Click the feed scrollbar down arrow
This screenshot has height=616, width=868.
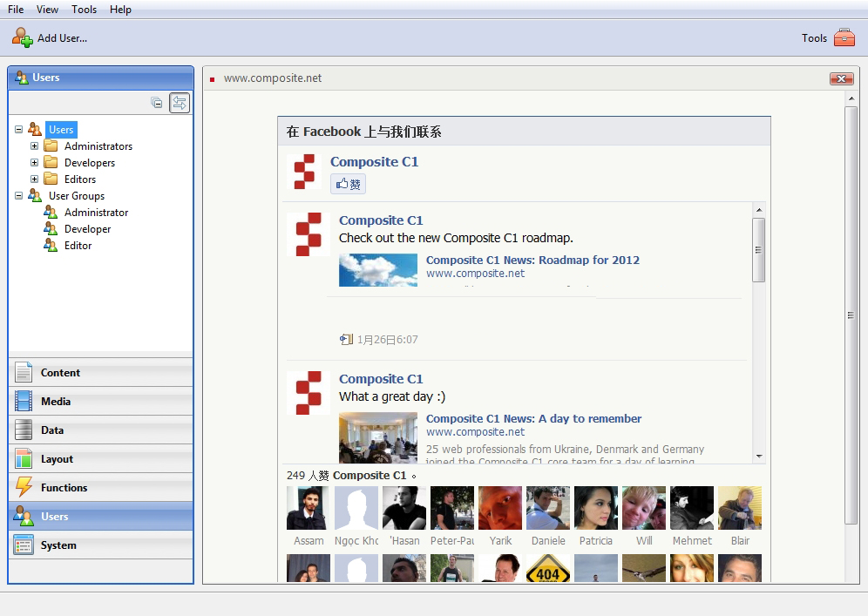[x=759, y=457]
